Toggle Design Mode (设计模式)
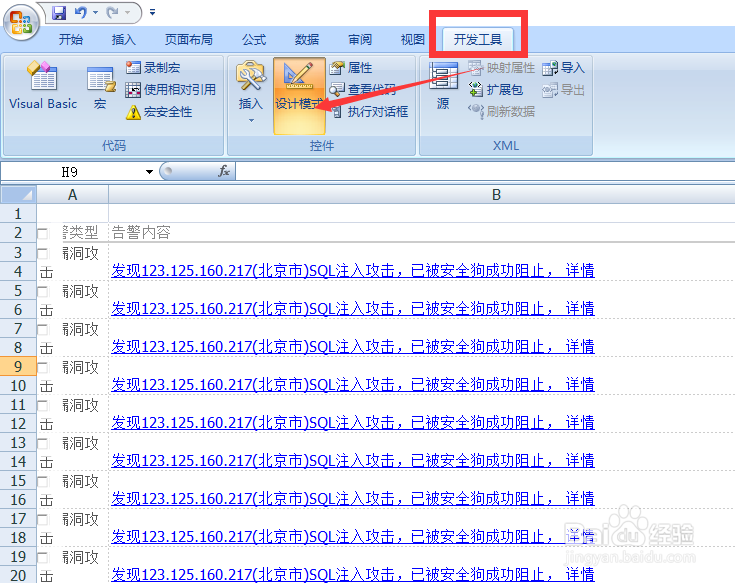Viewport: 735px width, 583px height. pyautogui.click(x=299, y=96)
